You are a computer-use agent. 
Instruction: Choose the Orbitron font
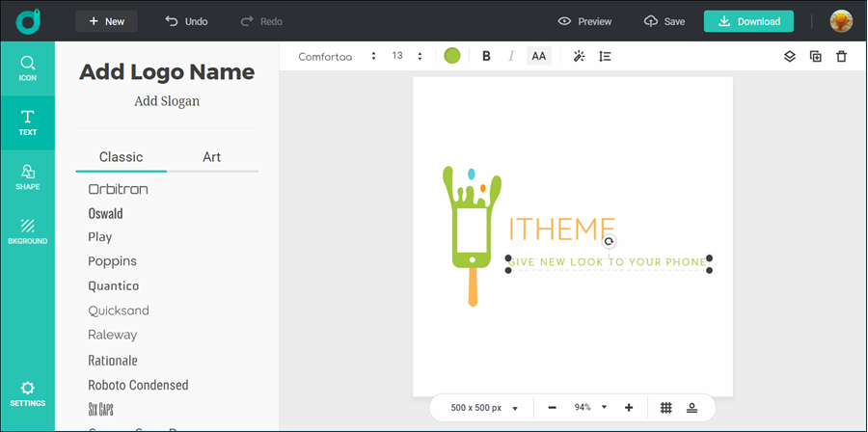(x=118, y=189)
